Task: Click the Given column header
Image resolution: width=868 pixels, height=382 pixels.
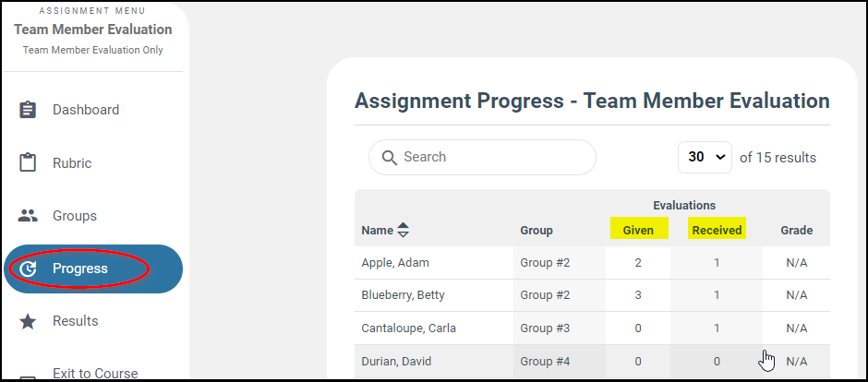Action: [638, 230]
